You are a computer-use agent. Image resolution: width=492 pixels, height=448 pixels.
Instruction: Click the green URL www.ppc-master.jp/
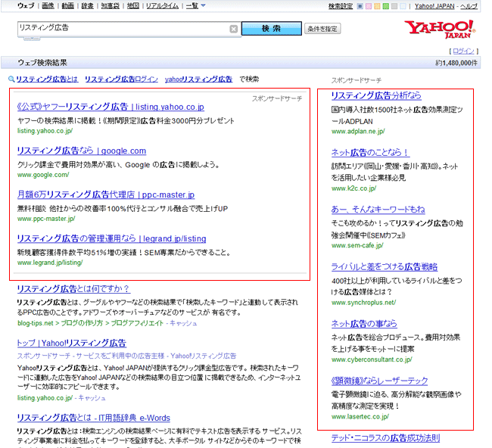point(46,219)
